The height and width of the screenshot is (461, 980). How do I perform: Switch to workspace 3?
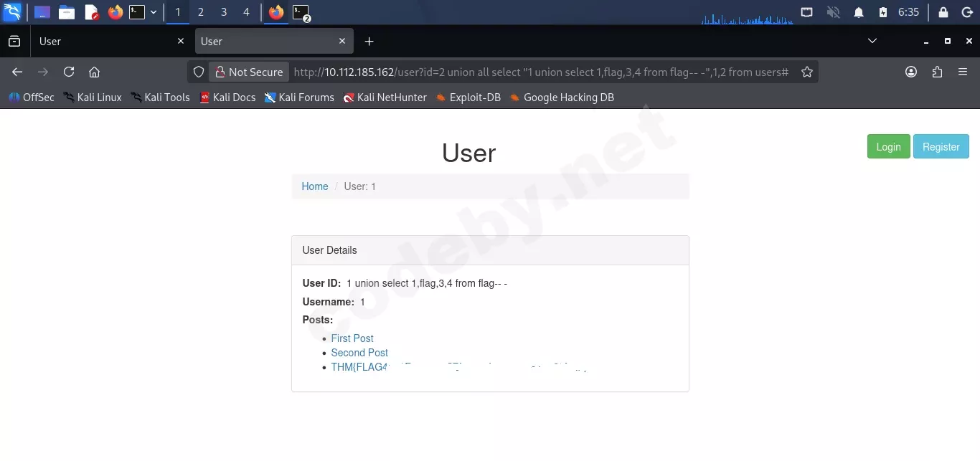point(224,12)
